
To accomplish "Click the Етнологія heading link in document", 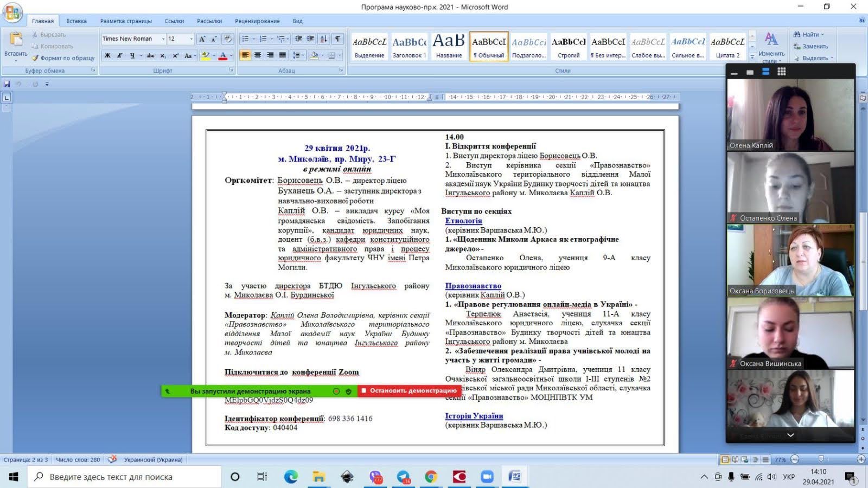I will [x=463, y=221].
